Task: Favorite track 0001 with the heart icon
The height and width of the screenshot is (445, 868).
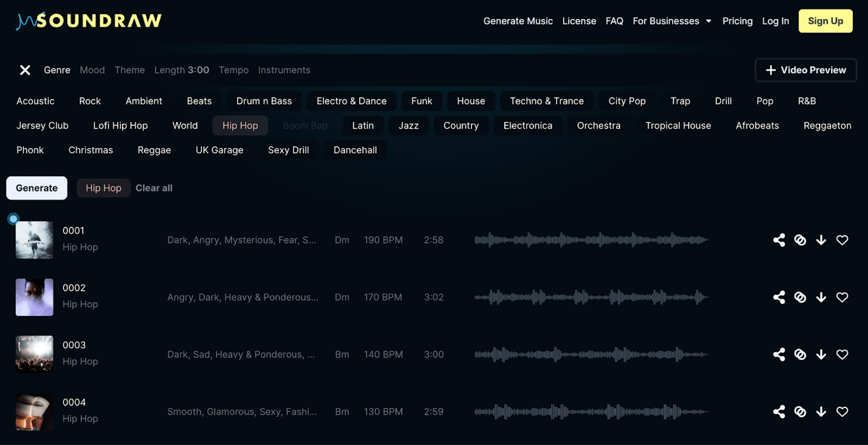Action: [x=842, y=240]
